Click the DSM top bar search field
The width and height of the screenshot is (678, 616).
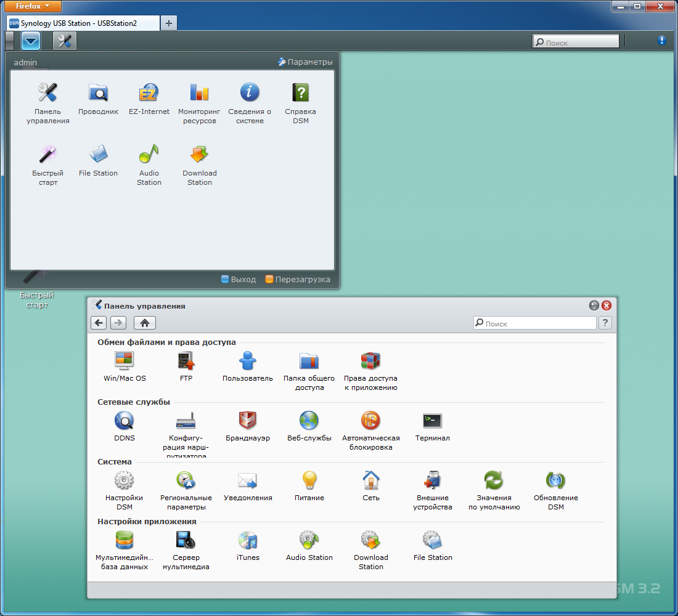[x=576, y=41]
